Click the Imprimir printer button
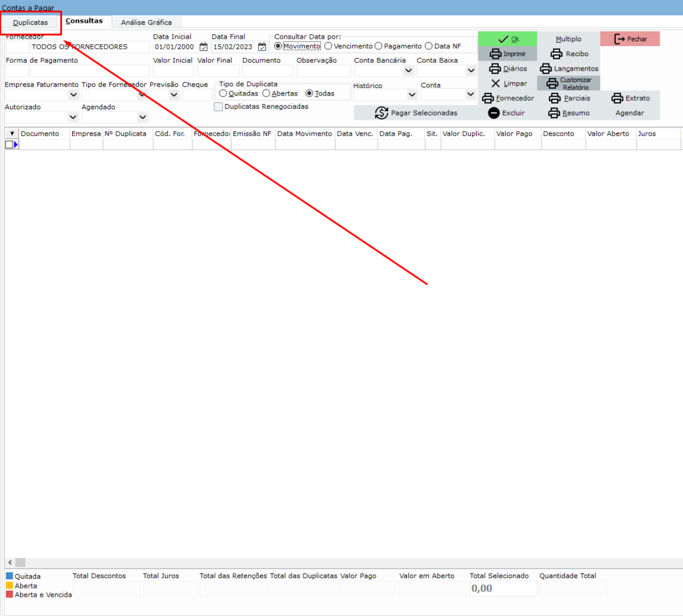 pos(508,53)
